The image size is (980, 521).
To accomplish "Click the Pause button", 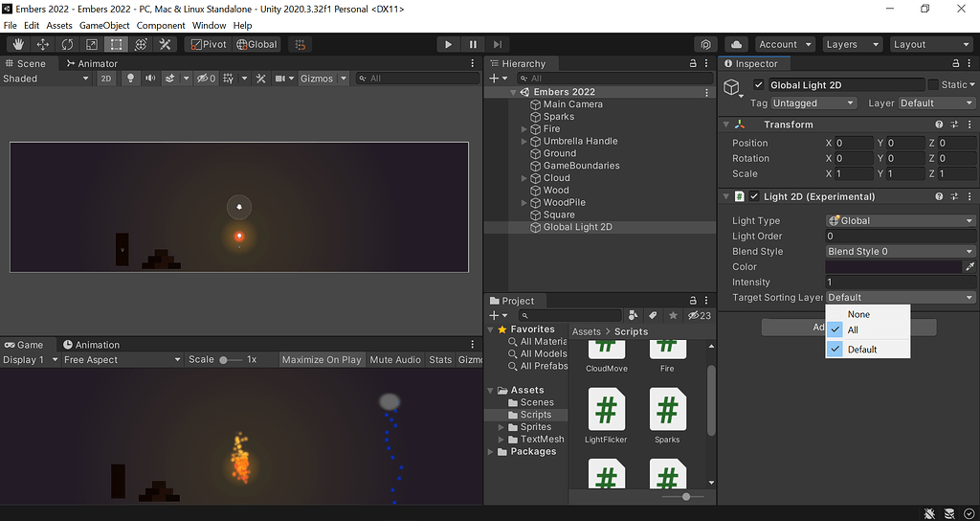I will pos(473,44).
